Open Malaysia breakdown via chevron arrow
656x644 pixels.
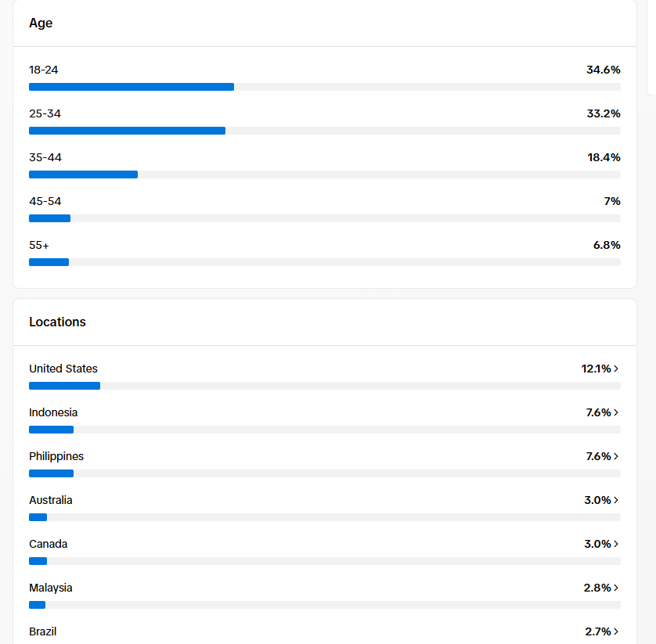click(x=616, y=588)
